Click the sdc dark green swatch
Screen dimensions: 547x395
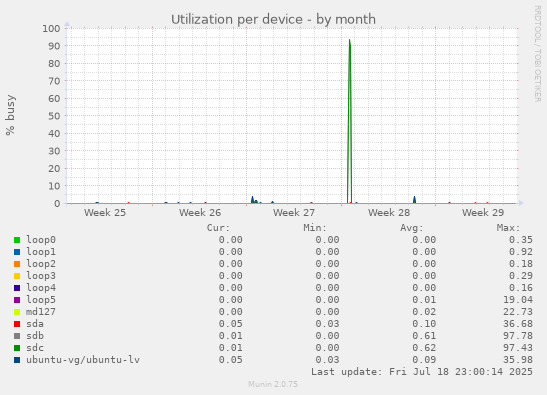click(17, 348)
